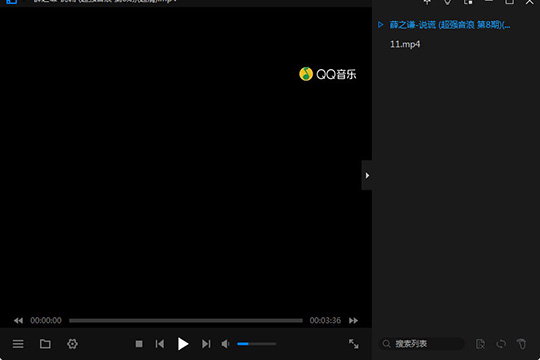Collapse the playlist panel with side arrow

367,175
